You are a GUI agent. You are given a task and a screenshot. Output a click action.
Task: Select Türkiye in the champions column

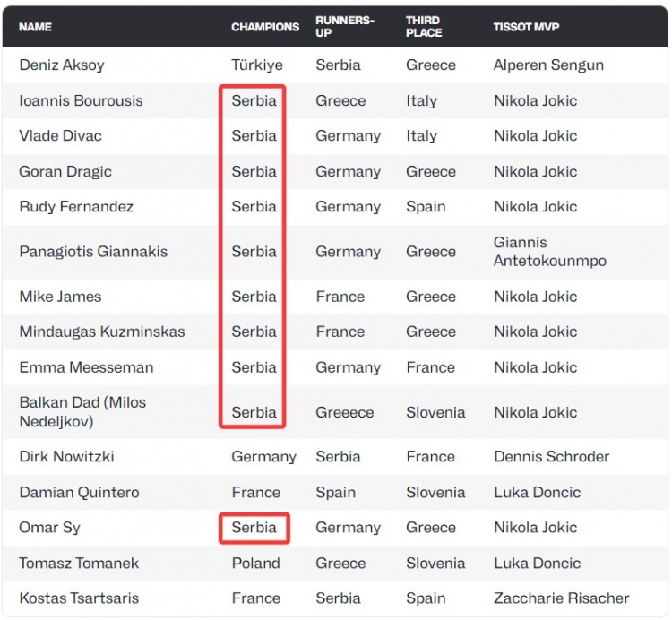(x=257, y=65)
